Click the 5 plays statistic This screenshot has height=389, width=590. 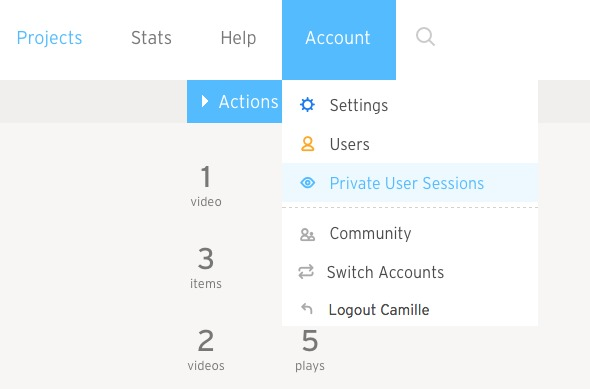(310, 350)
